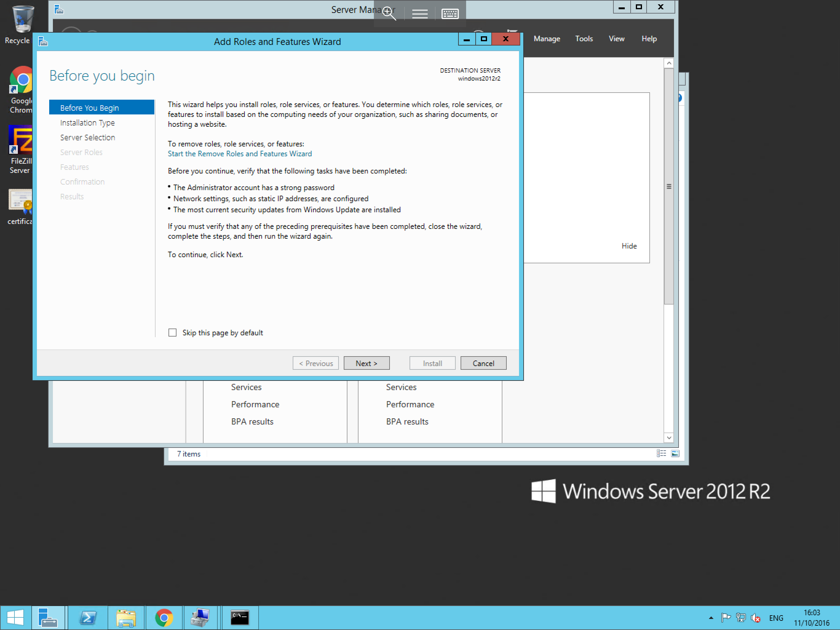Click the ENG language indicator
Screen dimensions: 840x630
coord(776,618)
